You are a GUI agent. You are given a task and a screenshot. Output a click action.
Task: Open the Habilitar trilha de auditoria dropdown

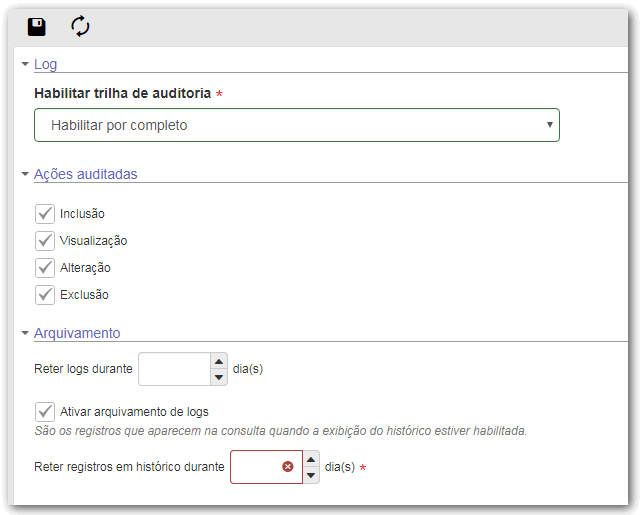coord(297,125)
